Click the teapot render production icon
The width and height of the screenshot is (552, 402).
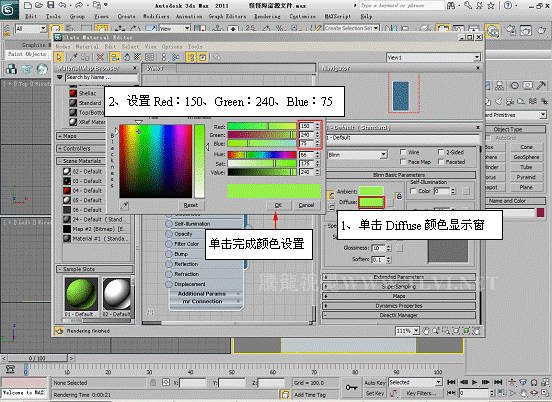click(541, 31)
